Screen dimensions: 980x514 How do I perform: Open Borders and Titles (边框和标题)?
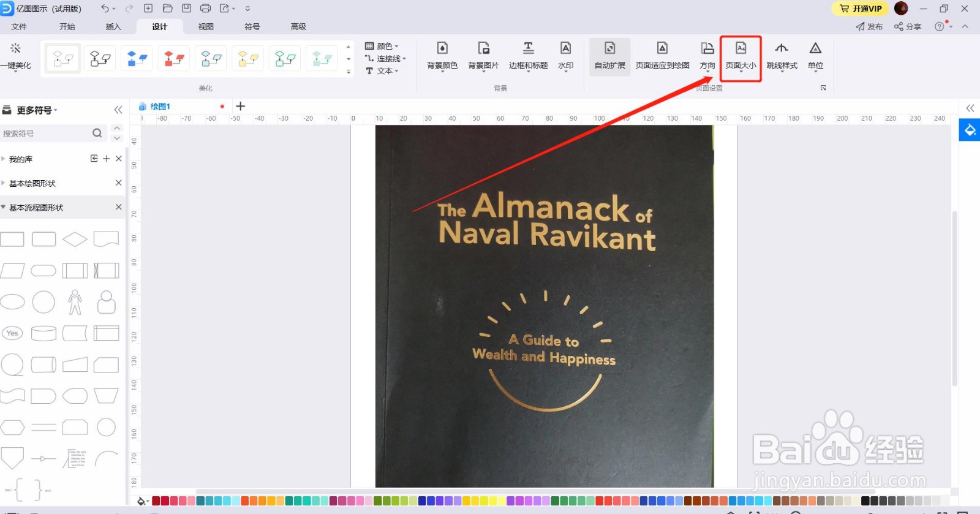(x=528, y=56)
